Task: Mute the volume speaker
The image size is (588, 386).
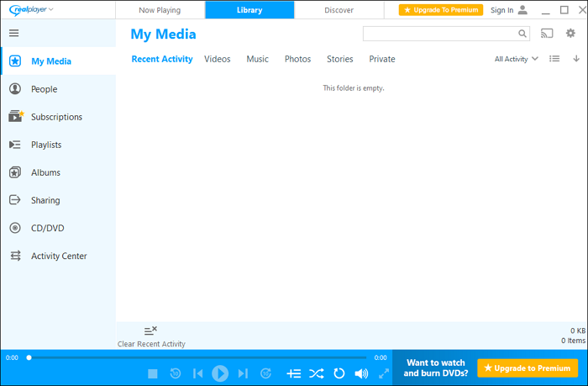Action: tap(361, 373)
